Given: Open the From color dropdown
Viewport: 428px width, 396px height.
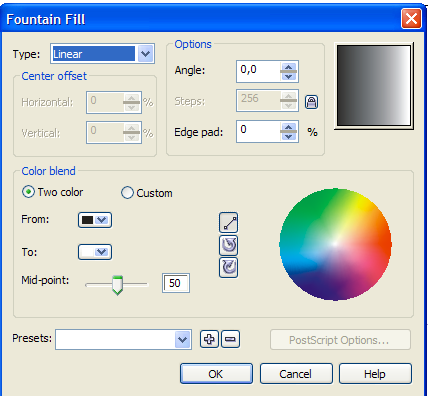Looking at the screenshot, I should 95,220.
